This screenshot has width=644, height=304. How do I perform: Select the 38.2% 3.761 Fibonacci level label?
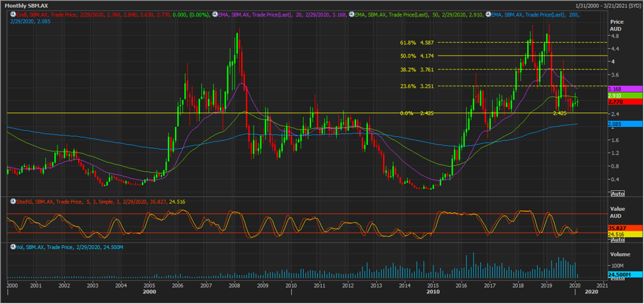[x=417, y=69]
